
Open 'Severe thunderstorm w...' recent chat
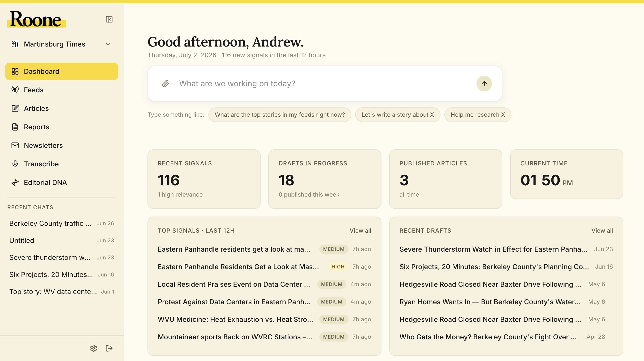point(61,257)
